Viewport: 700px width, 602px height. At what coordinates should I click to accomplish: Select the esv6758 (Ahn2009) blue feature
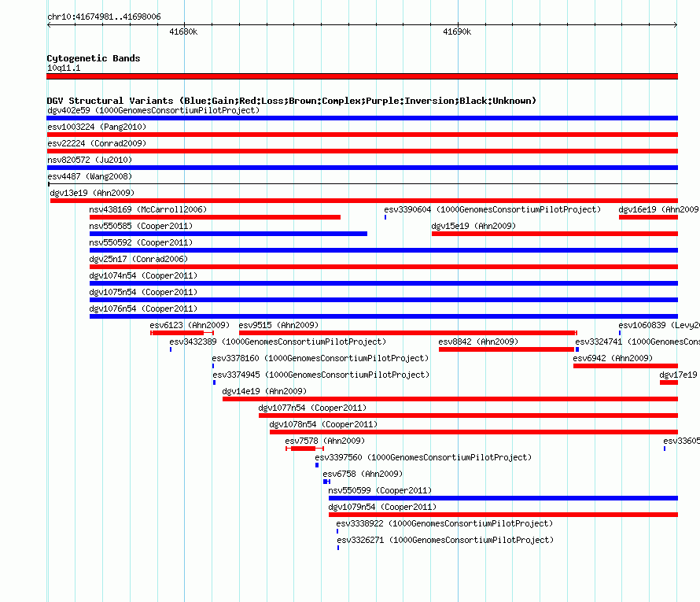pos(326,482)
